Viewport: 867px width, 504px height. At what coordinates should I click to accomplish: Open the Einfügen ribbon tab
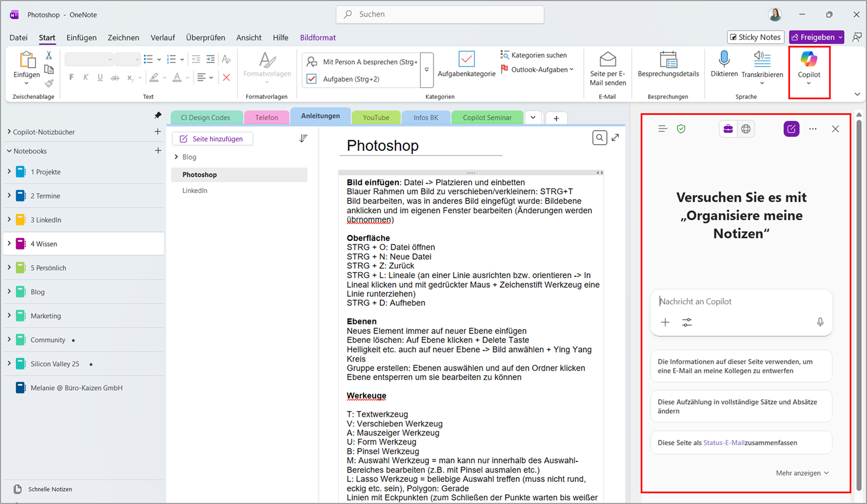[81, 38]
